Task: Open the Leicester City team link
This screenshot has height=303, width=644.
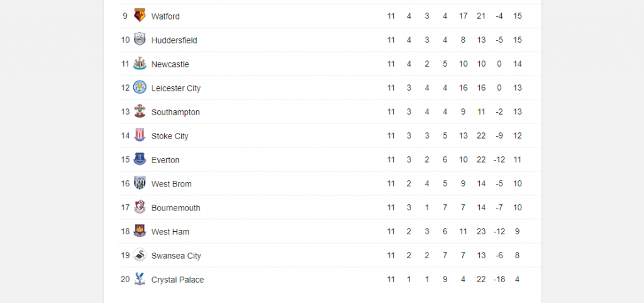Action: click(x=176, y=88)
